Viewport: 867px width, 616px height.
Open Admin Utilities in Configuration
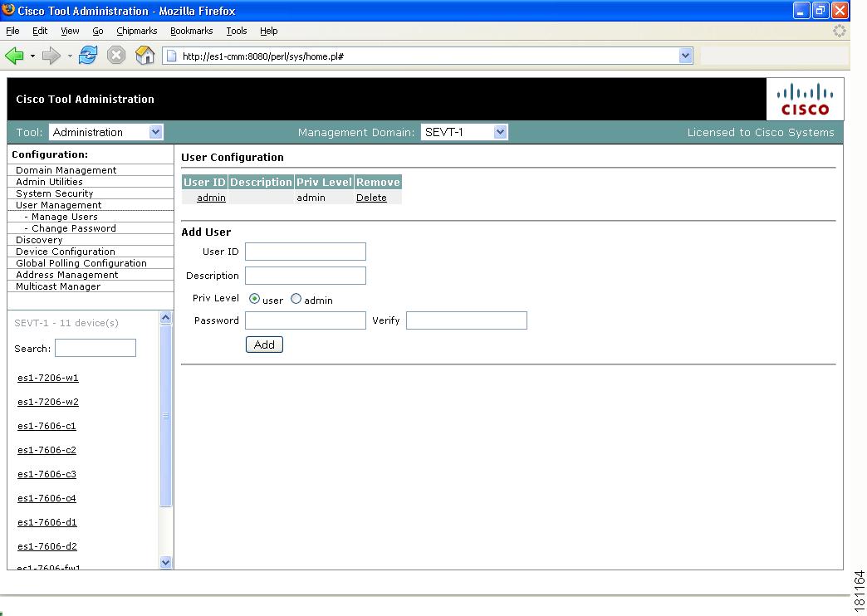pos(49,182)
